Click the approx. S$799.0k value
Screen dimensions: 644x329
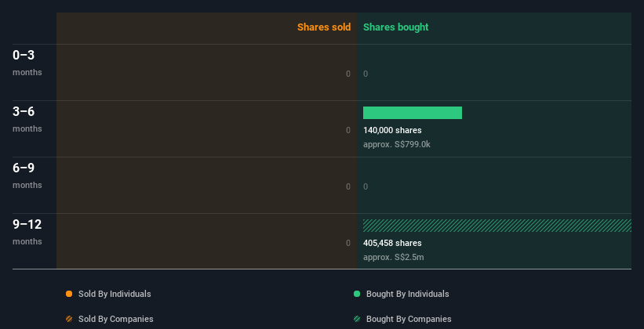click(x=397, y=144)
